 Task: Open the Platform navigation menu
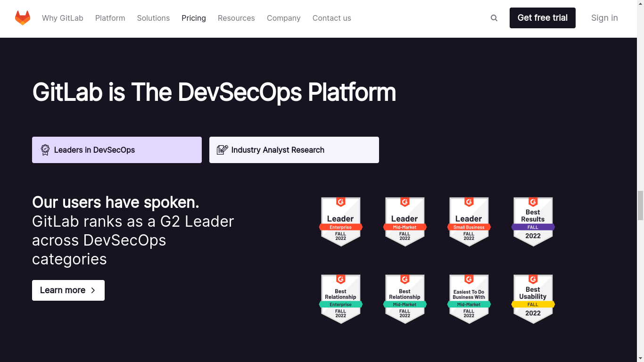coord(110,18)
